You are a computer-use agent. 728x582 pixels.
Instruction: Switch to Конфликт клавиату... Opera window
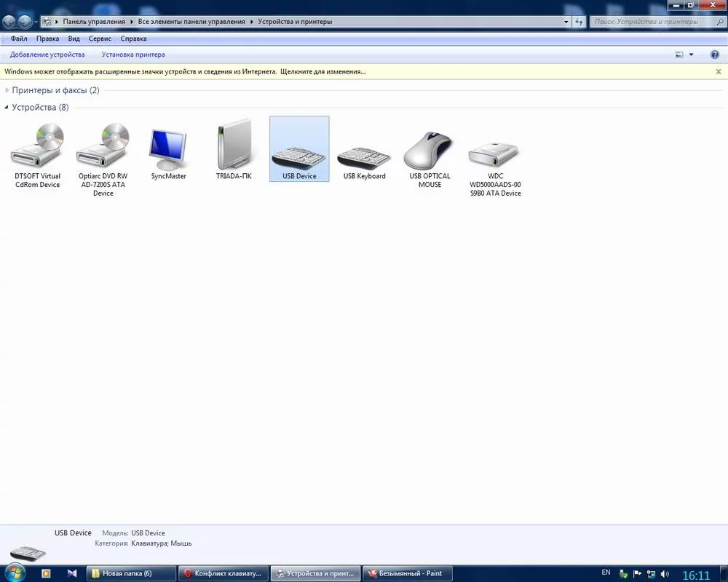[x=223, y=574]
